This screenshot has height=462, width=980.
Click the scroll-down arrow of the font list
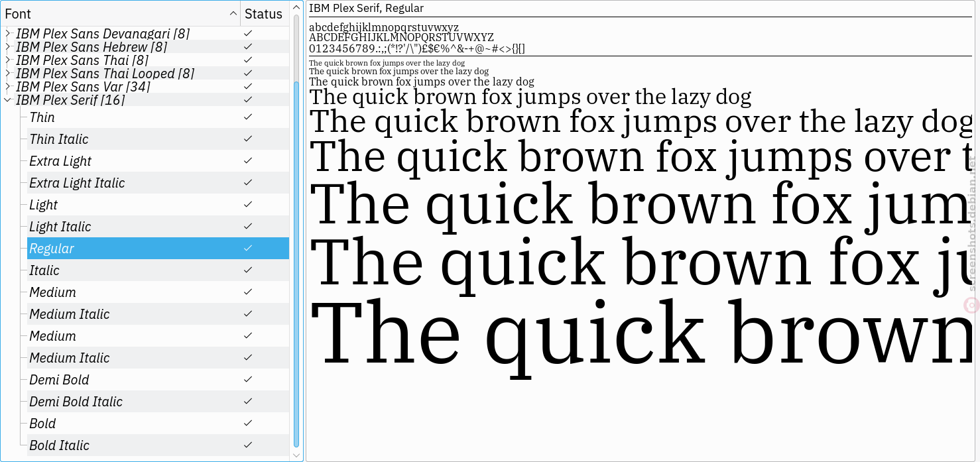coord(296,455)
